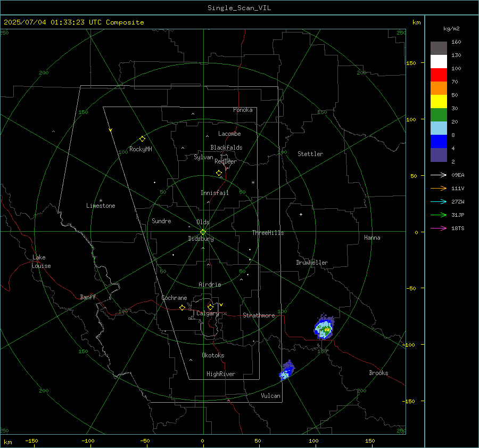Click the Airdrie label

(210, 284)
